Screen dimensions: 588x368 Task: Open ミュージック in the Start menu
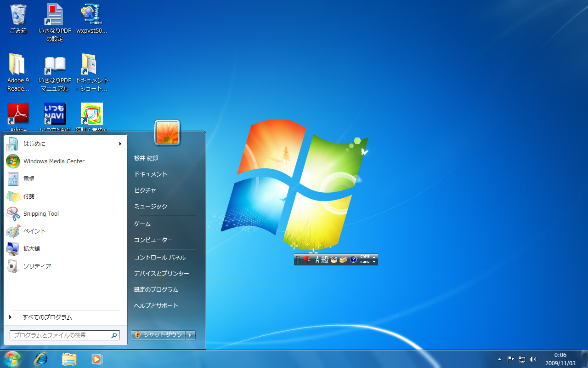[x=151, y=207]
